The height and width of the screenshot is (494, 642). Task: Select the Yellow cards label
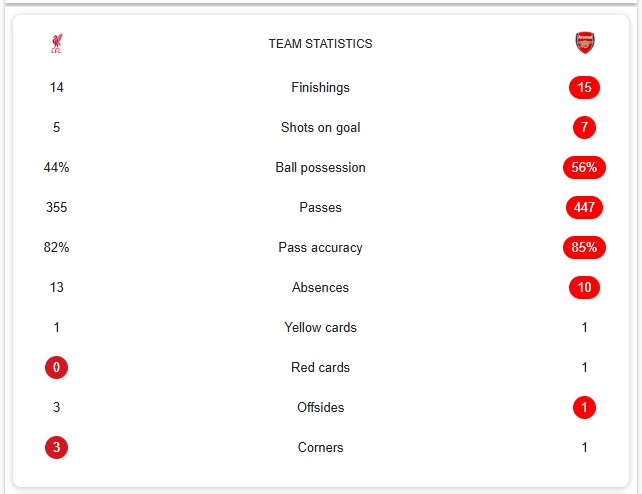(x=321, y=327)
